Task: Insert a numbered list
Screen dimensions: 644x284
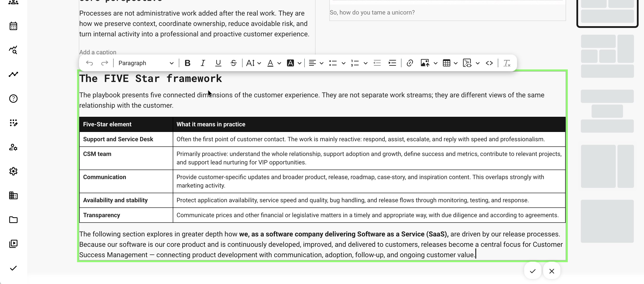Action: [x=355, y=63]
